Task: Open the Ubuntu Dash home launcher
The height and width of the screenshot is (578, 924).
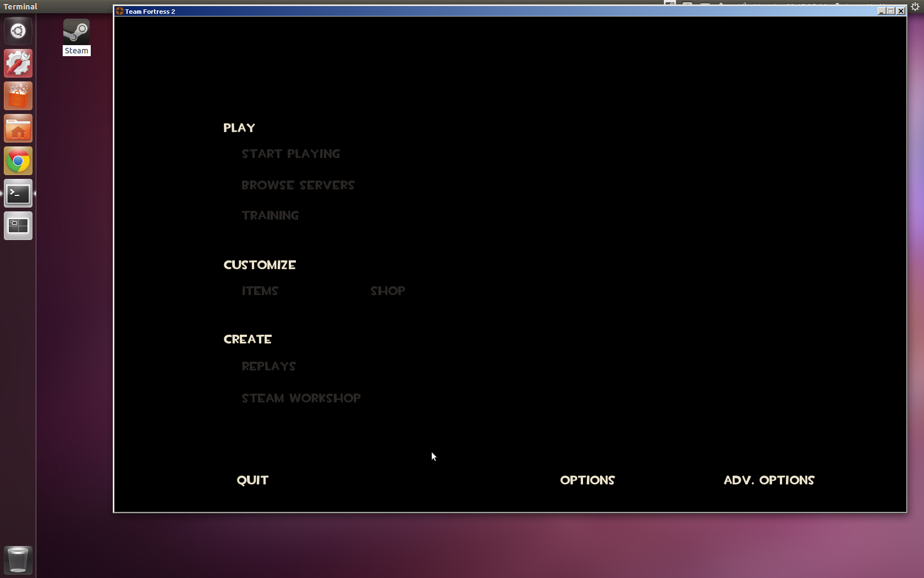Action: click(x=18, y=31)
